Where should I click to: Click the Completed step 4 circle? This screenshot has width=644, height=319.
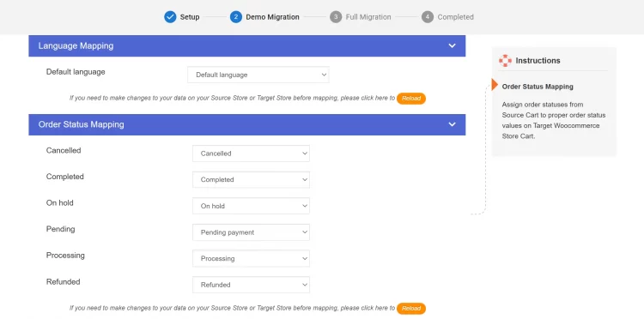[428, 17]
